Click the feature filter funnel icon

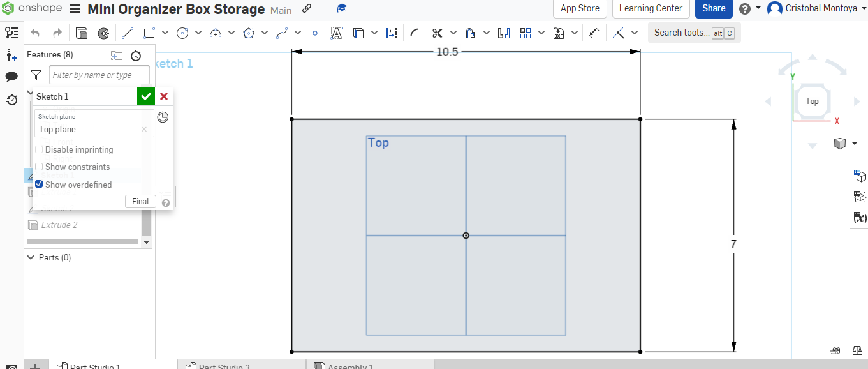(36, 75)
